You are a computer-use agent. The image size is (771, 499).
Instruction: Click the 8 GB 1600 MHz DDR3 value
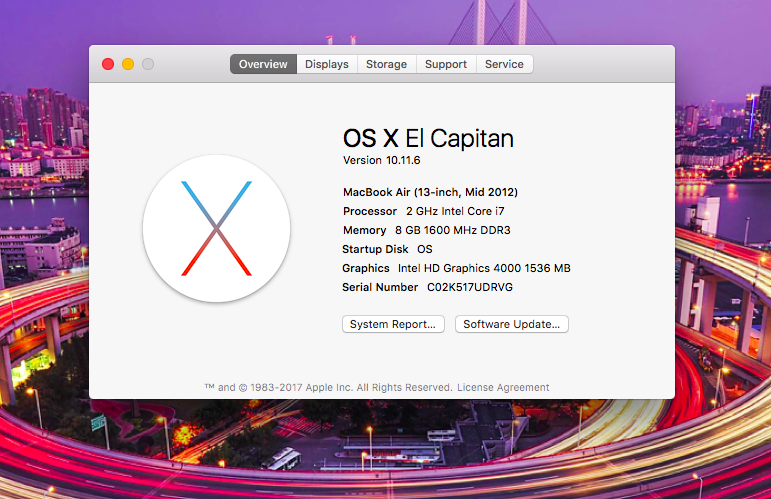pyautogui.click(x=452, y=230)
